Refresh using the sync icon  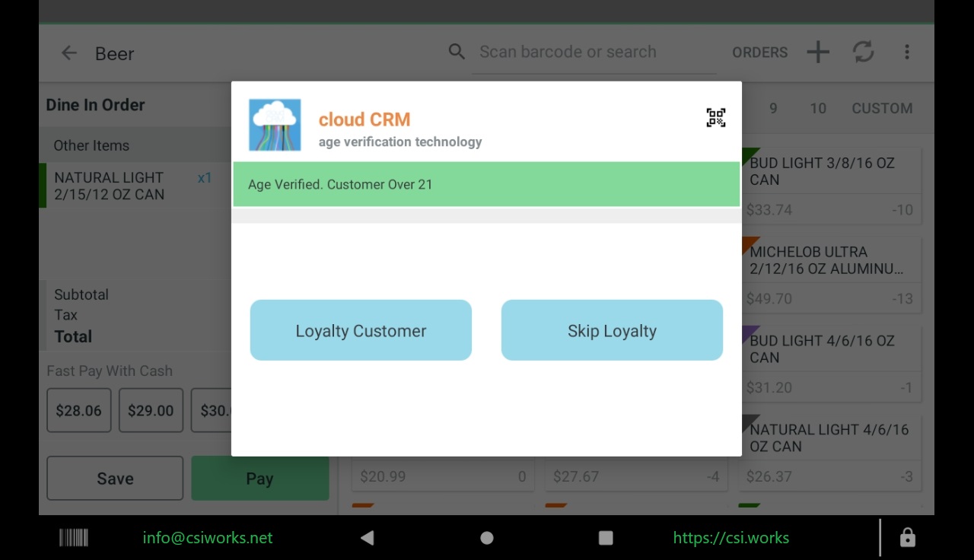pyautogui.click(x=863, y=52)
